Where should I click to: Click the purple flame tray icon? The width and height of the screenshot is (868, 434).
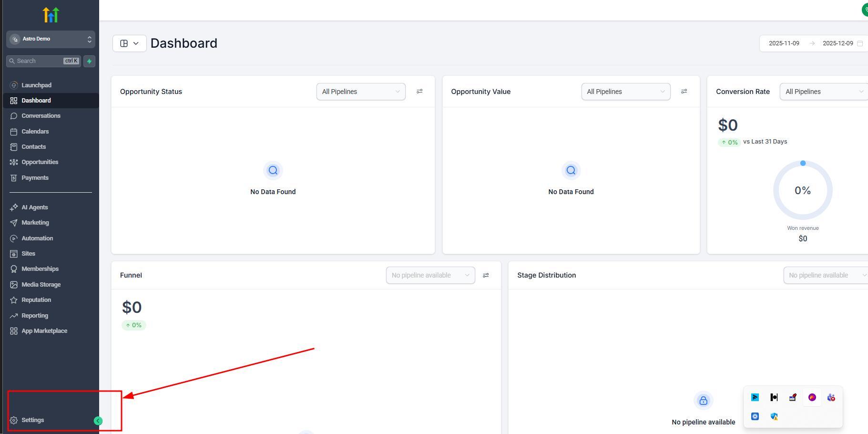tap(812, 397)
